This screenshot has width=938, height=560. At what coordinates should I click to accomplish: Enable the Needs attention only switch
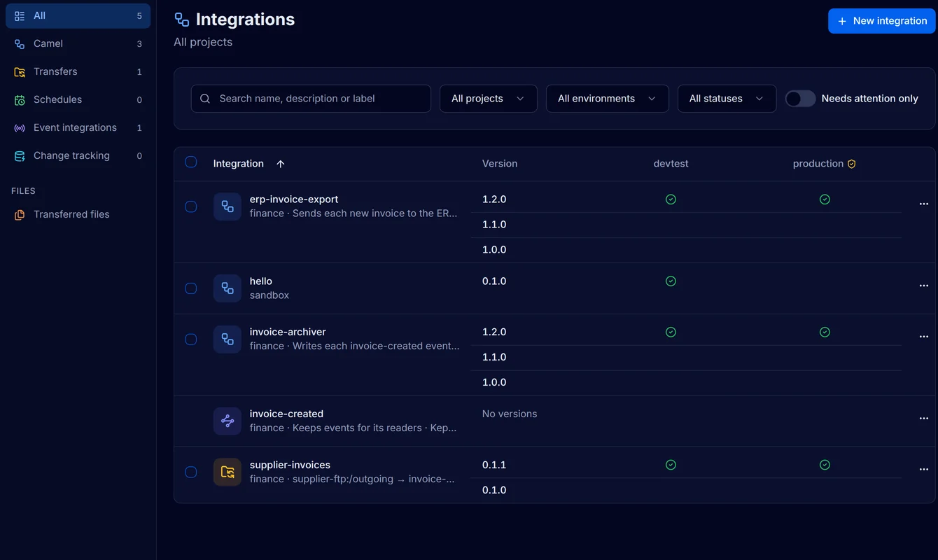[800, 99]
